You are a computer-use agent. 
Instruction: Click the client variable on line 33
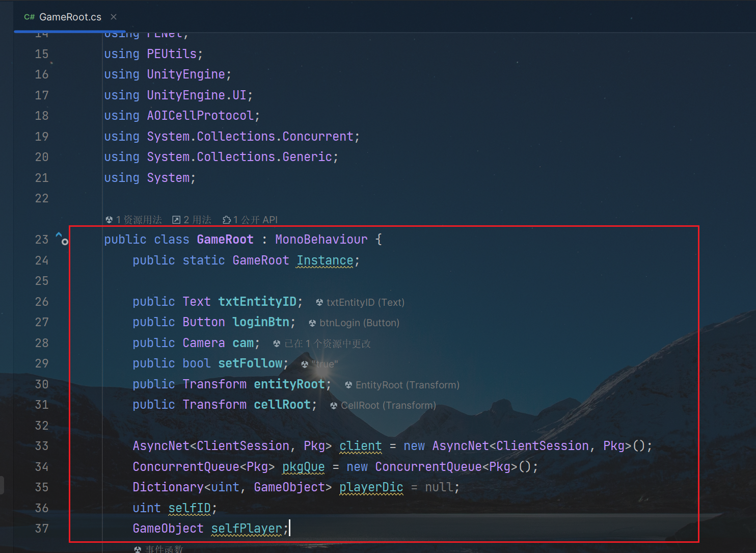(x=361, y=446)
